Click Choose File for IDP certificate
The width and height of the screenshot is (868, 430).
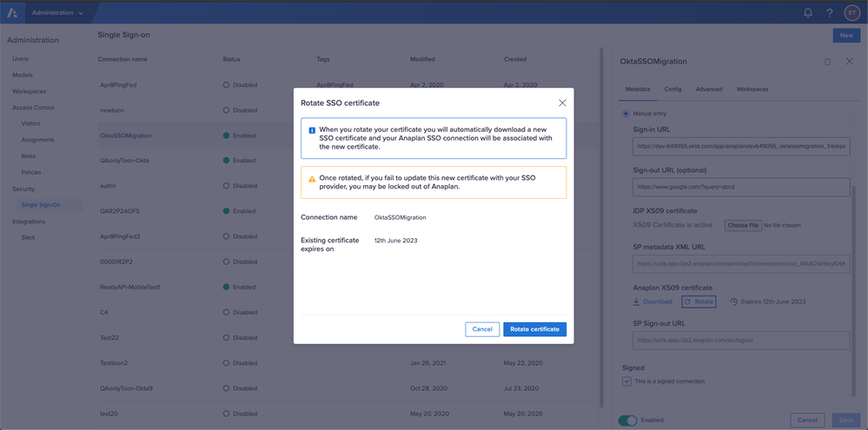pyautogui.click(x=743, y=225)
